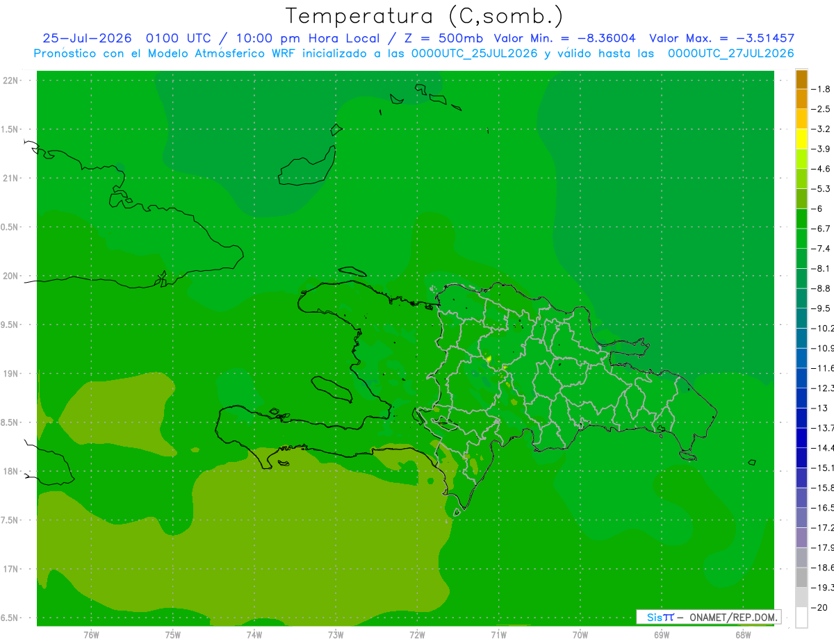Click the "-2.5" colorbar label
The width and height of the screenshot is (834, 644).
point(822,109)
